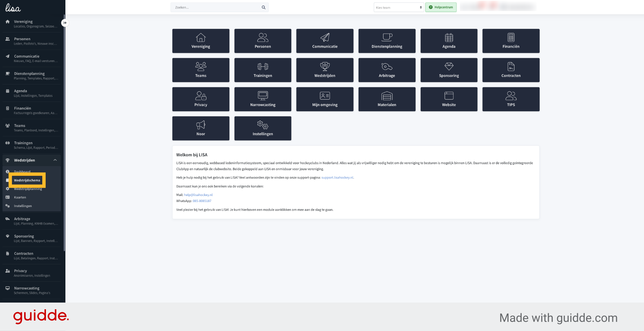Screen dimensions: 644x331
Task: Expand Agenda in the sidebar
Action: click(32, 93)
